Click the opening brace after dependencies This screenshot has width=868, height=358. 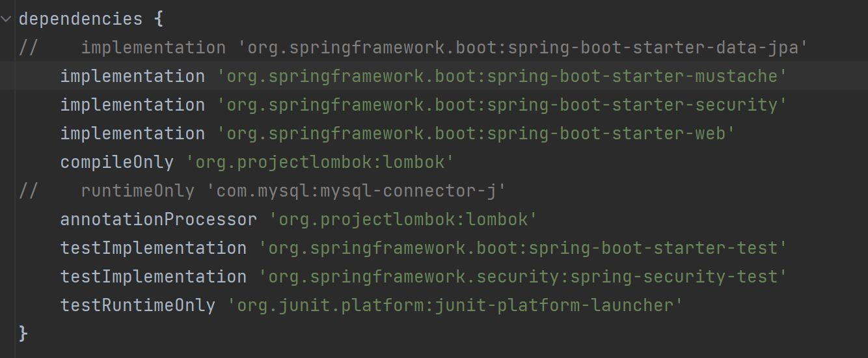[159, 19]
